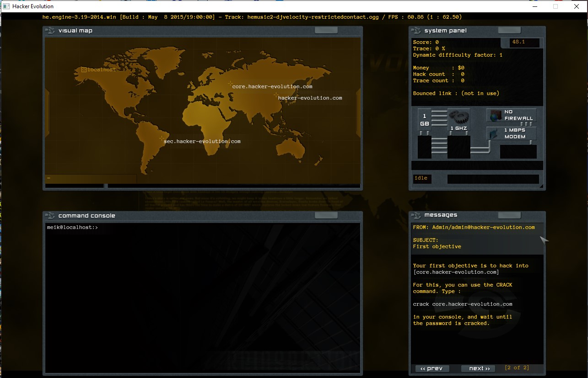This screenshot has height=378, width=588.
Task: Click Bounced link (not in use) text
Action: click(456, 93)
